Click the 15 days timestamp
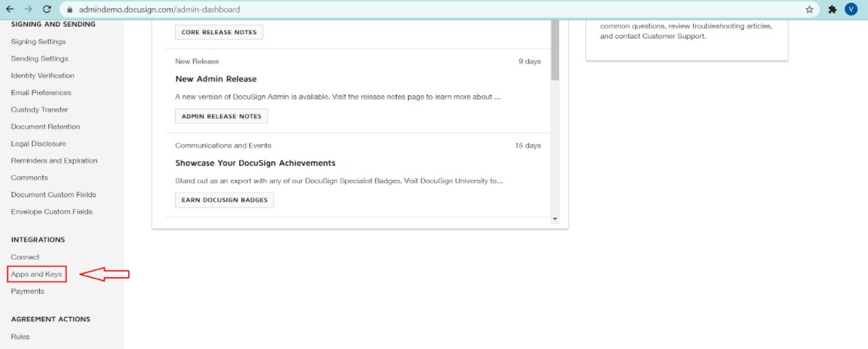Image resolution: width=868 pixels, height=349 pixels. (528, 146)
